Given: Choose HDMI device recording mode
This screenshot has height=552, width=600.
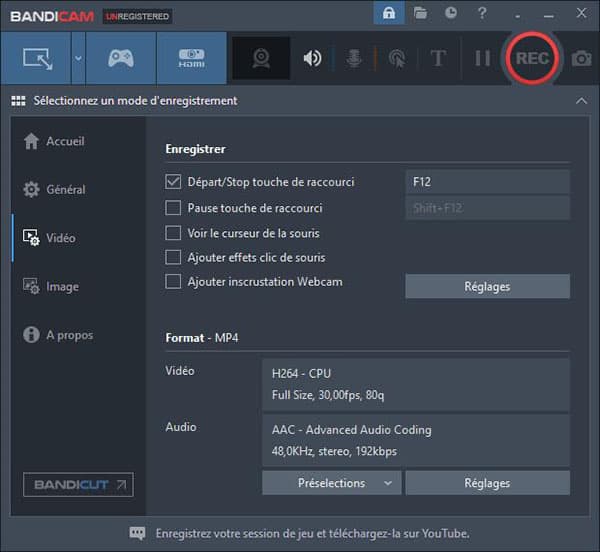Looking at the screenshot, I should click(191, 58).
